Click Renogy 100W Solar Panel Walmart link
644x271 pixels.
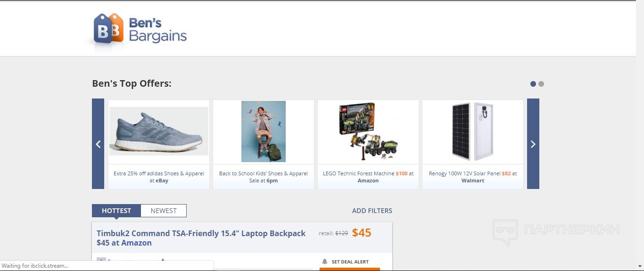point(473,177)
